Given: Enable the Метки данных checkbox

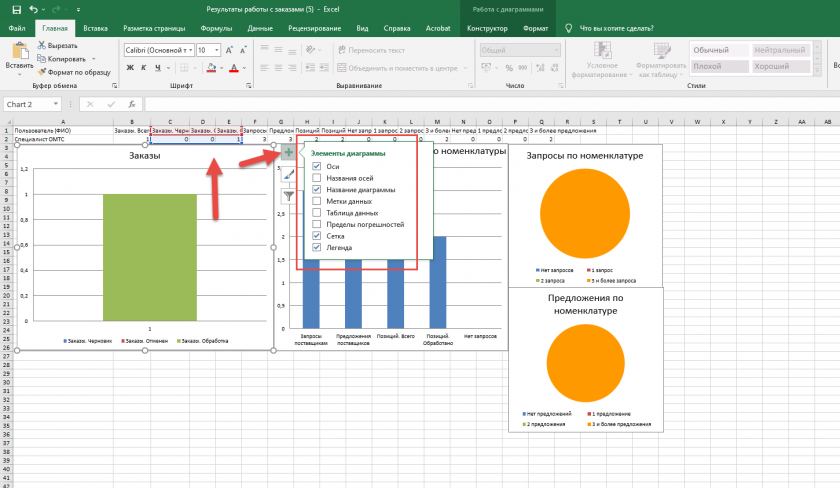Looking at the screenshot, I should coord(317,201).
